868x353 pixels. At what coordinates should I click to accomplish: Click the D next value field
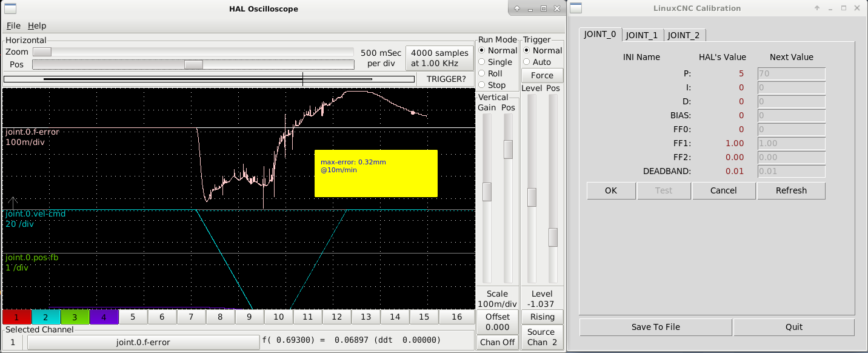[791, 102]
